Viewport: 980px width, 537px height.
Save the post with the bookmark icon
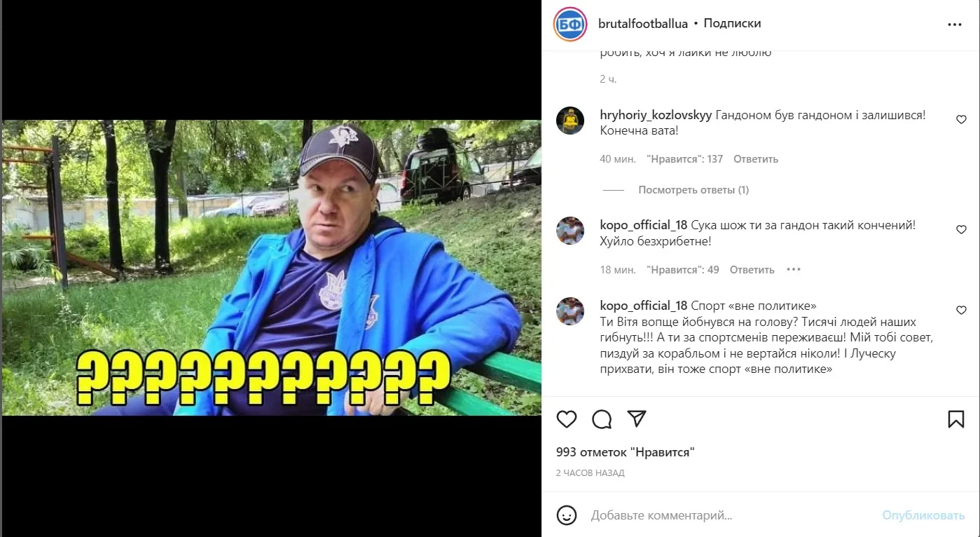956,419
